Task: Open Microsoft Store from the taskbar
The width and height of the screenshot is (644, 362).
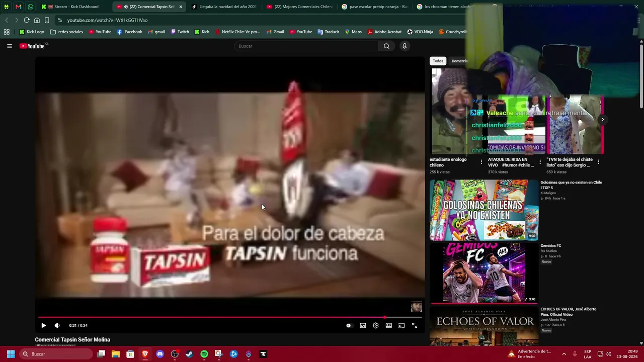Action: coord(130,354)
